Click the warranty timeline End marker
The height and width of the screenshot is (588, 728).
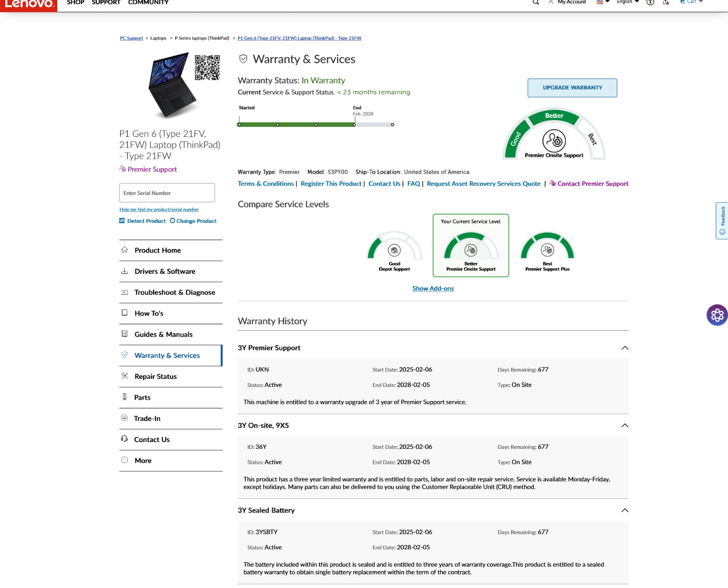point(354,124)
